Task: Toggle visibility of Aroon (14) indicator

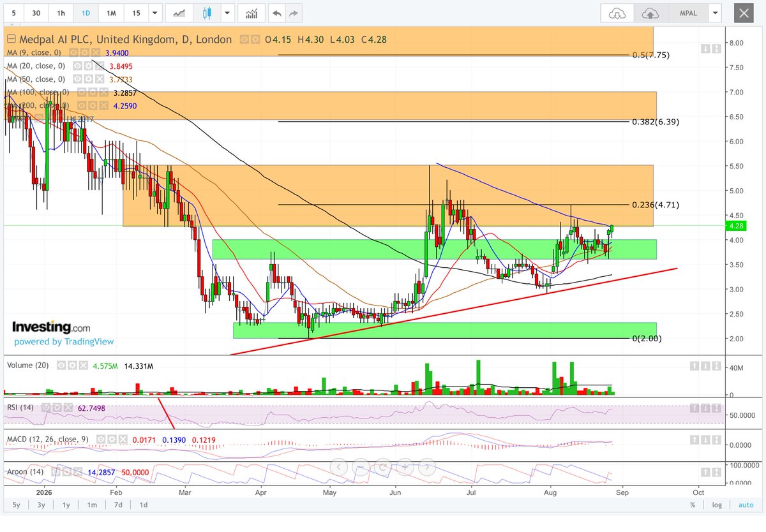Action: pyautogui.click(x=54, y=471)
